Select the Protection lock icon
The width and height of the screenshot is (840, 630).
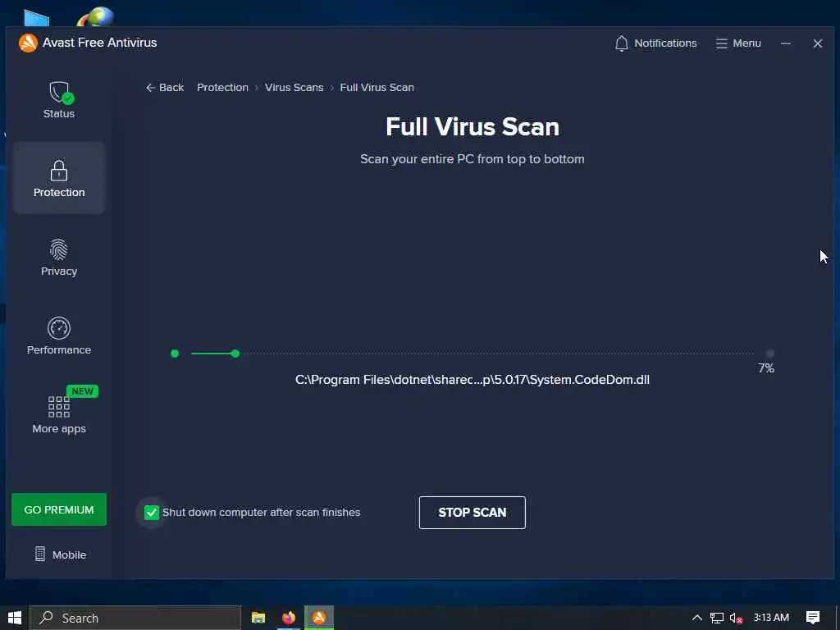coord(59,178)
